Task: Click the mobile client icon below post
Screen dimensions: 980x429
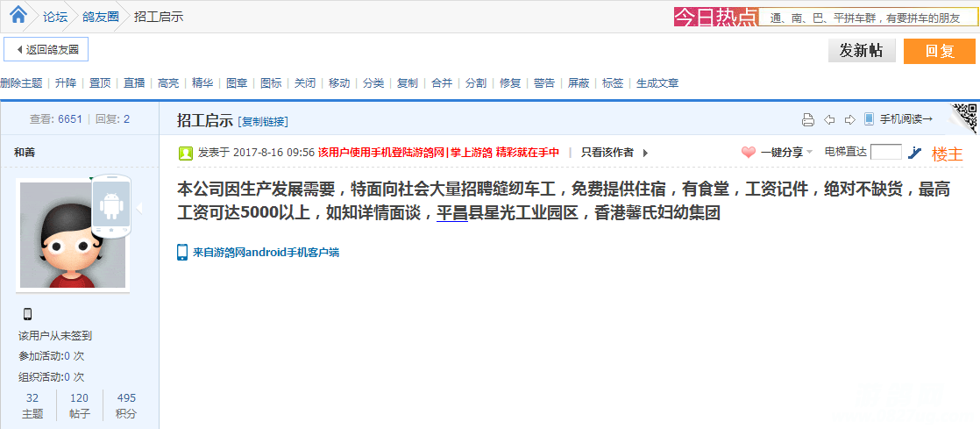Action: pyautogui.click(x=182, y=252)
